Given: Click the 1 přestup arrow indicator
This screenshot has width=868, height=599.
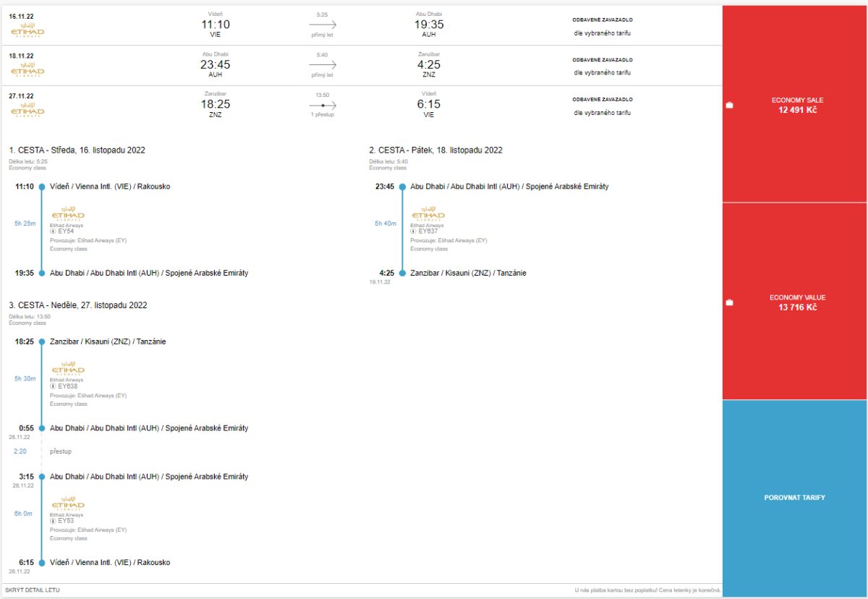Looking at the screenshot, I should pos(322,106).
